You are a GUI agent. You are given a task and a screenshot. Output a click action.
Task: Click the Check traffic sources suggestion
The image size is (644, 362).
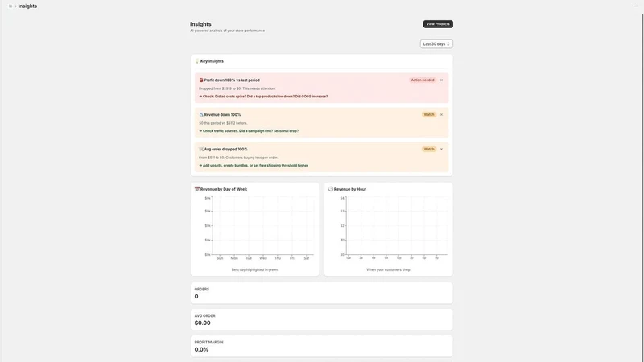tap(249, 131)
